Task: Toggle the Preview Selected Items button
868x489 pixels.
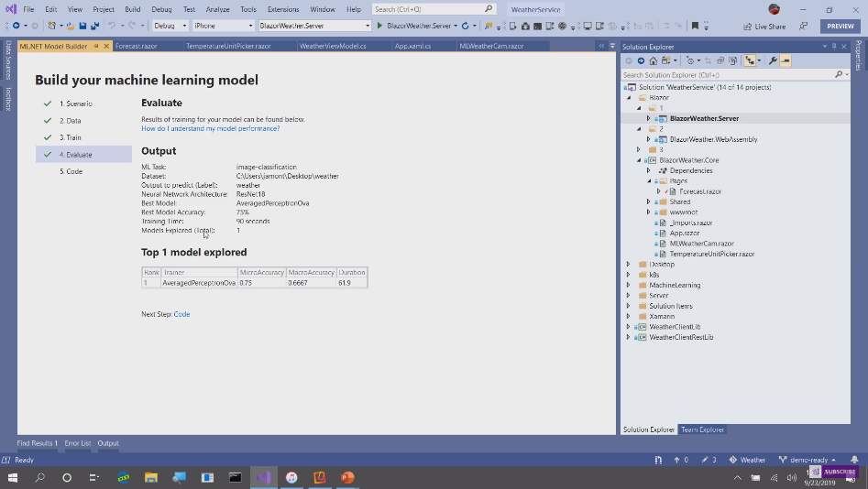Action: (x=786, y=60)
